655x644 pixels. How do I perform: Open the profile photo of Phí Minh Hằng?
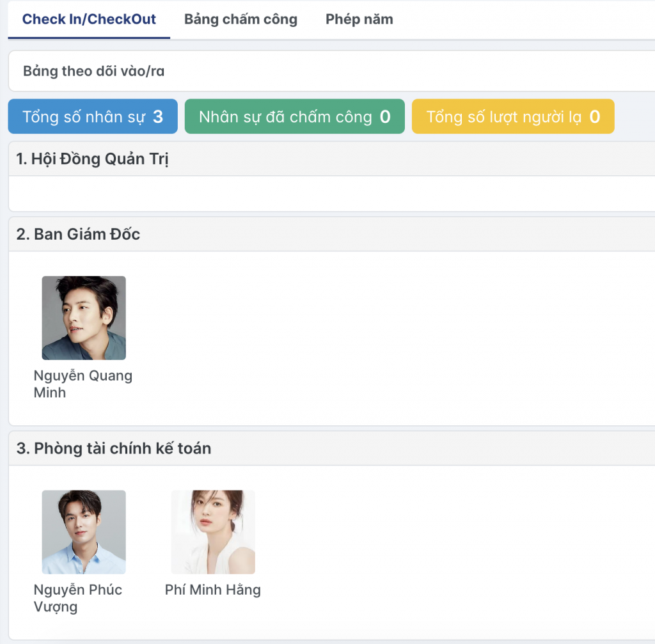(213, 532)
